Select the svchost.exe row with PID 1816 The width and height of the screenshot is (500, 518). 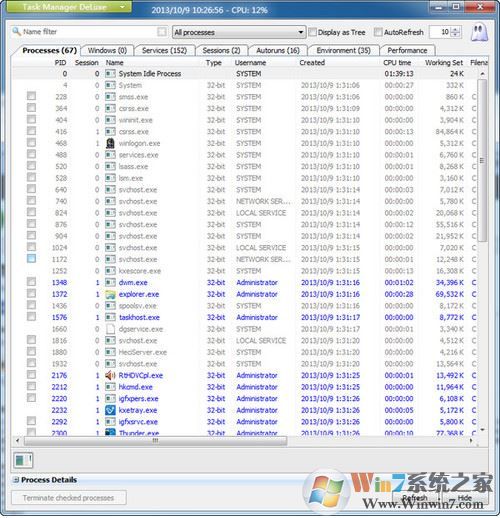pos(245,341)
